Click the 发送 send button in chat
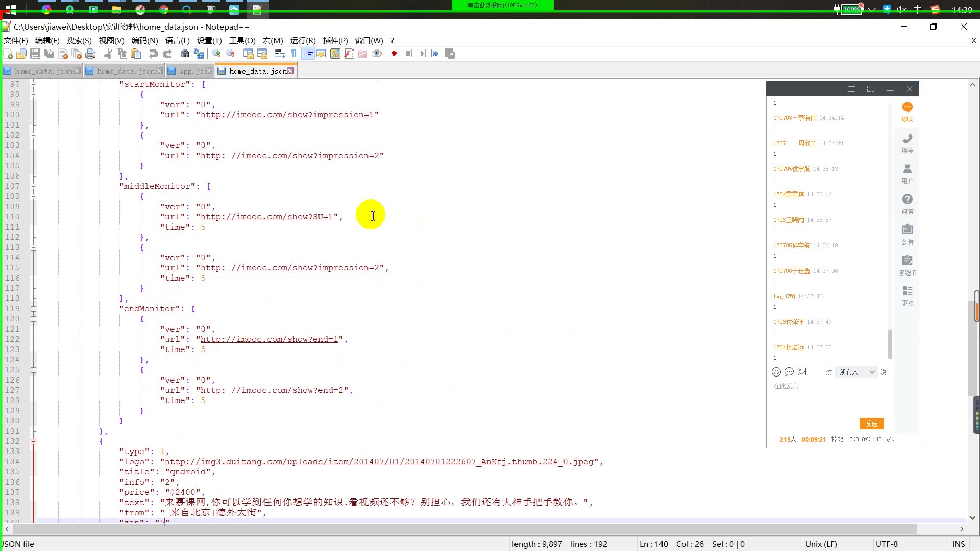This screenshot has width=980, height=551. 871,423
